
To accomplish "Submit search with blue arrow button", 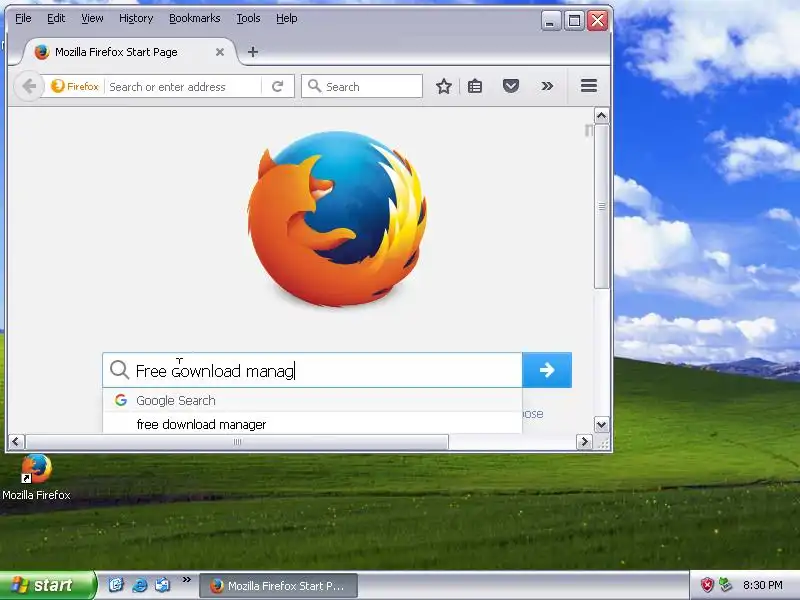I will 547,370.
